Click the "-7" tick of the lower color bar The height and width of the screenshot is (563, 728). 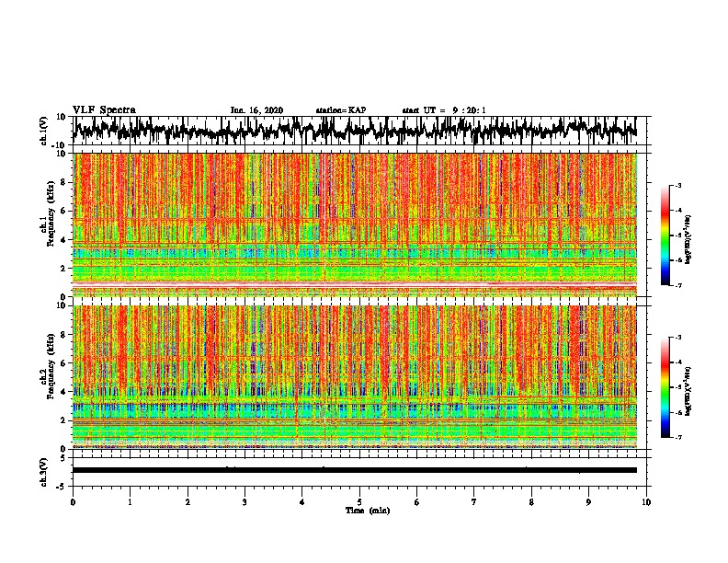[677, 437]
